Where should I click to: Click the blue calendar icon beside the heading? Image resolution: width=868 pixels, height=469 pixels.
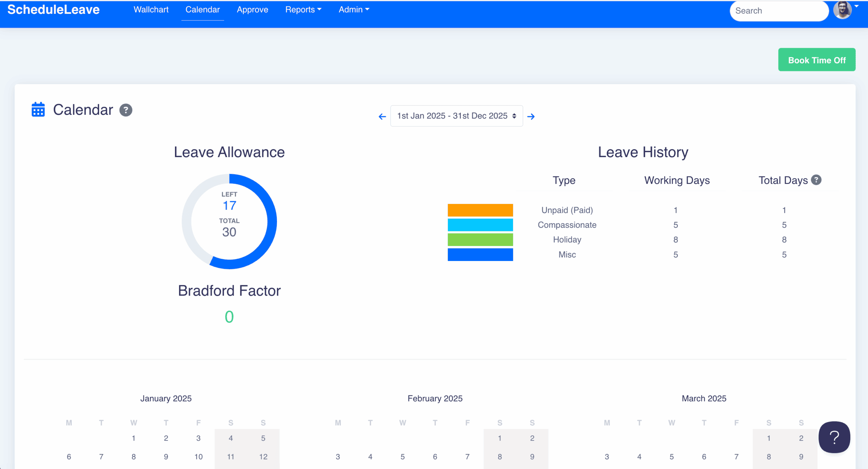click(x=38, y=110)
